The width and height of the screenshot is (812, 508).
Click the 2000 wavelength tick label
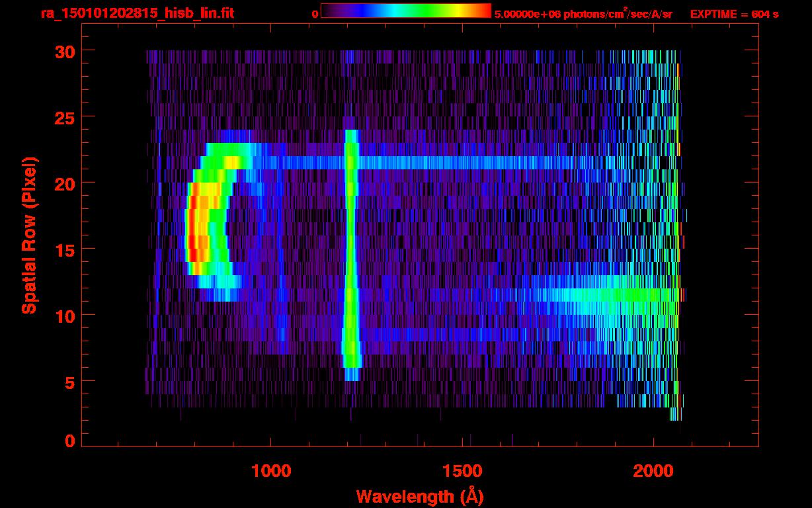tap(653, 470)
